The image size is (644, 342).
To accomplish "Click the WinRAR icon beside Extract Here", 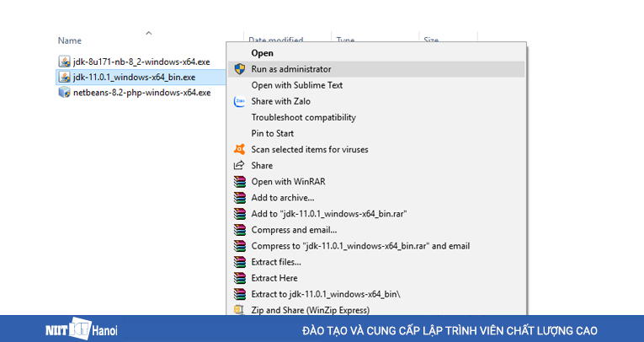I will point(239,278).
